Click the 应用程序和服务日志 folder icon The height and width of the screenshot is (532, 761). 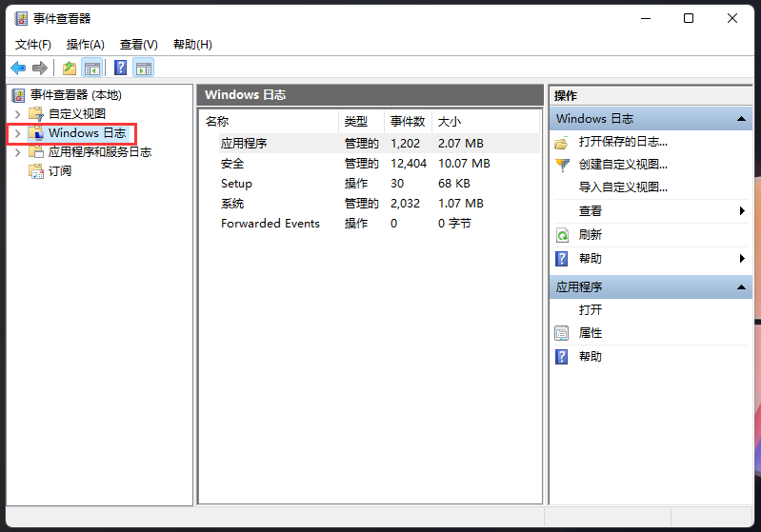pyautogui.click(x=36, y=151)
